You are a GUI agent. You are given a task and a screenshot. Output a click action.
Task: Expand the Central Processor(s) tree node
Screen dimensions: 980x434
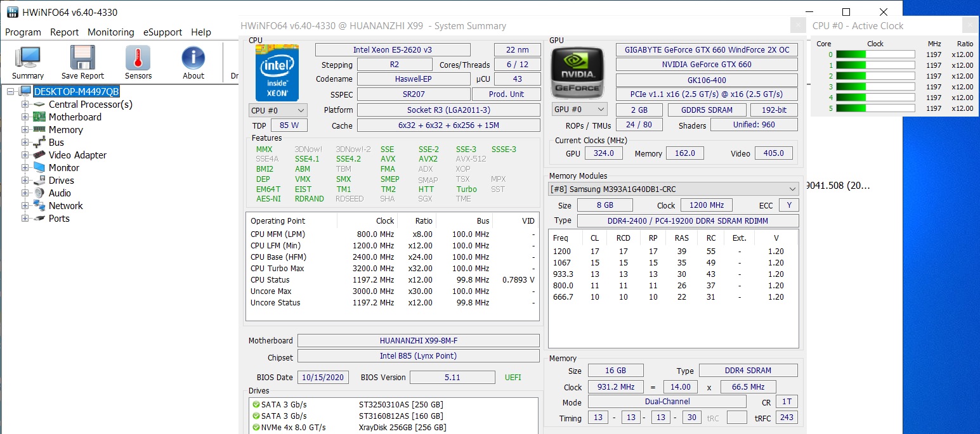point(25,105)
